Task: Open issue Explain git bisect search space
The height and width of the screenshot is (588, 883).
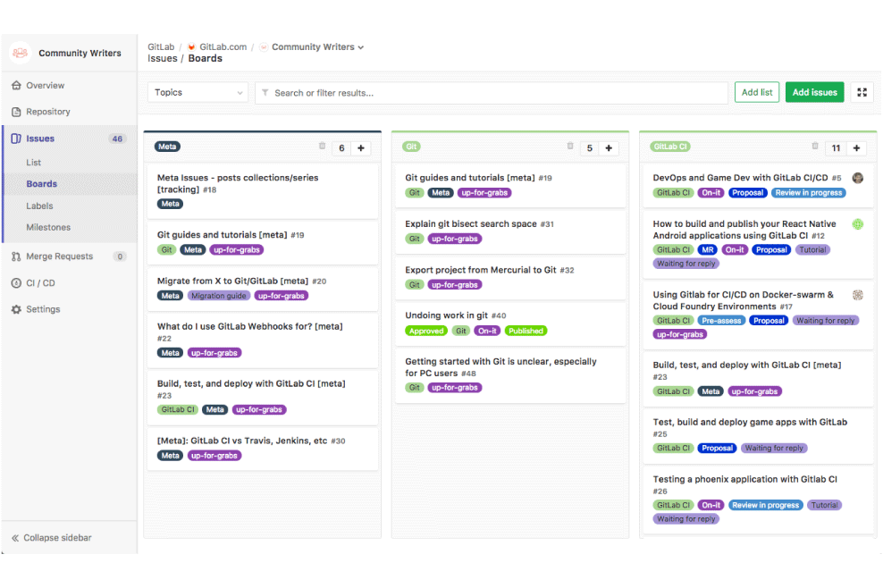Action: point(471,223)
